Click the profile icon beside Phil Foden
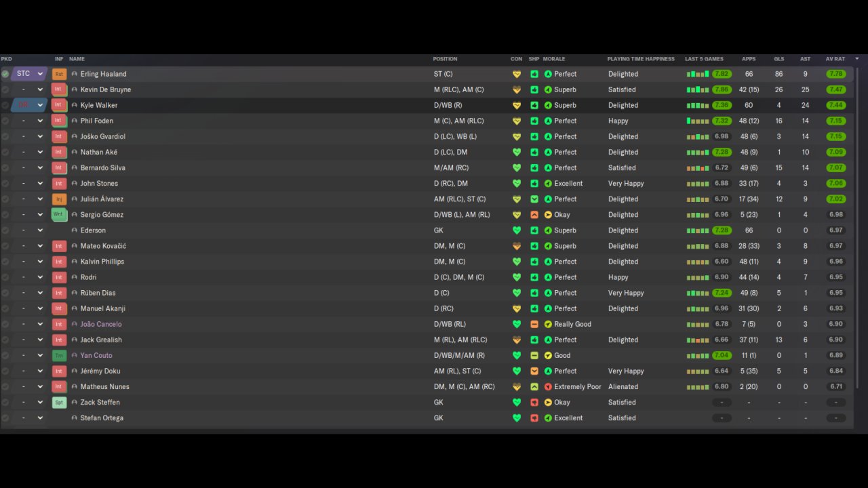 click(75, 121)
